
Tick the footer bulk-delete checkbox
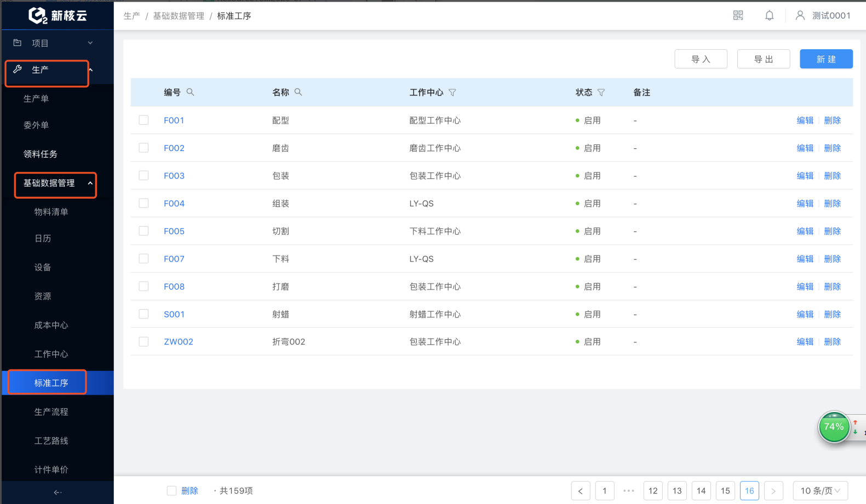[x=171, y=491]
